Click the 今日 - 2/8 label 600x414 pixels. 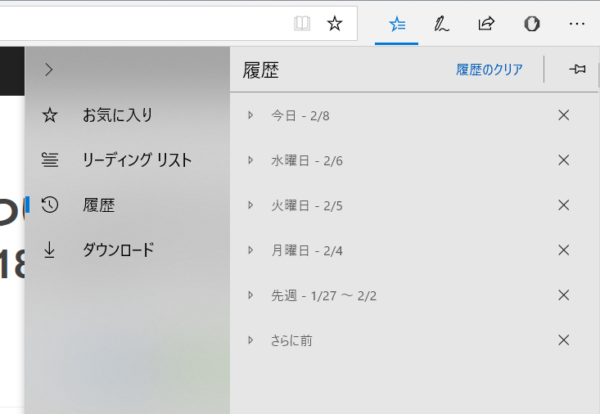tap(300, 116)
